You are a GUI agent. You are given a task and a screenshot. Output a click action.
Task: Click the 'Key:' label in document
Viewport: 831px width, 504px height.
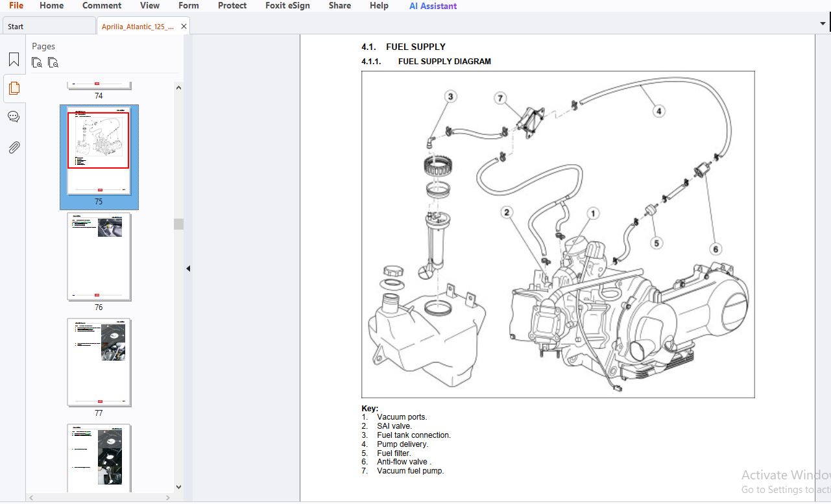(x=370, y=409)
